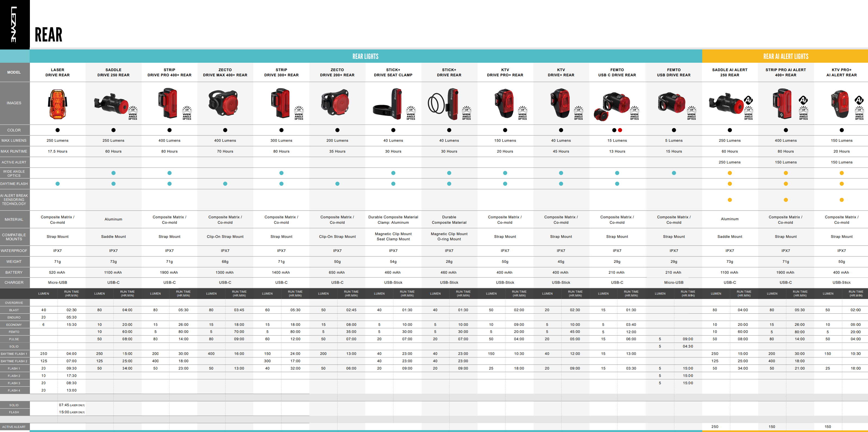Screen dimensions: 868x432
Task: Click the AI Alert badge icon on KTV Pro+ AI Alert Rear
Action: 859,100
